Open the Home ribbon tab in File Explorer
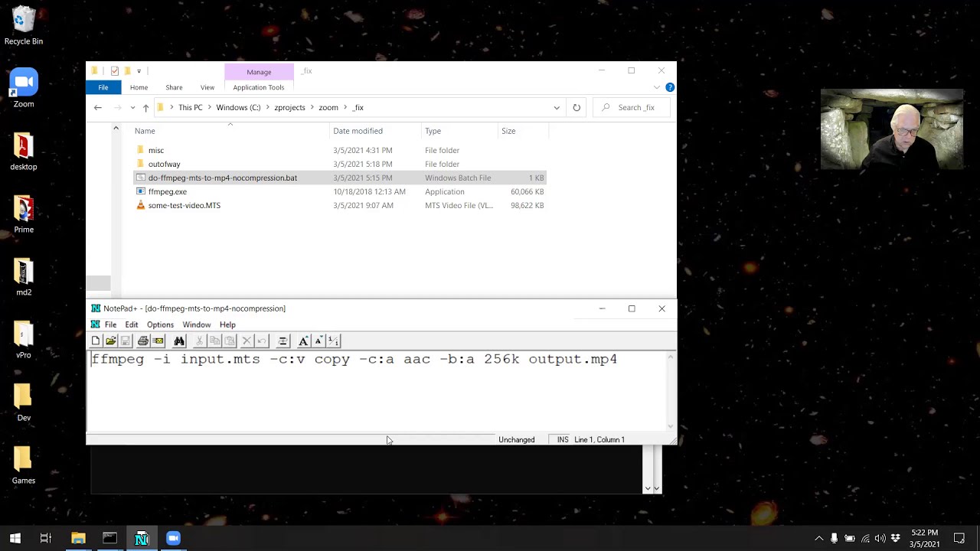This screenshot has height=551, width=980. click(x=139, y=87)
